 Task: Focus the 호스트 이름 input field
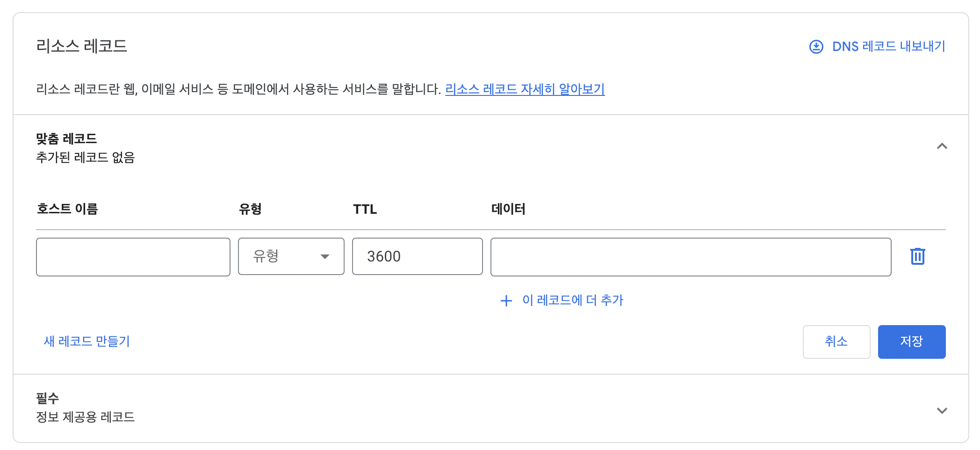pyautogui.click(x=133, y=257)
